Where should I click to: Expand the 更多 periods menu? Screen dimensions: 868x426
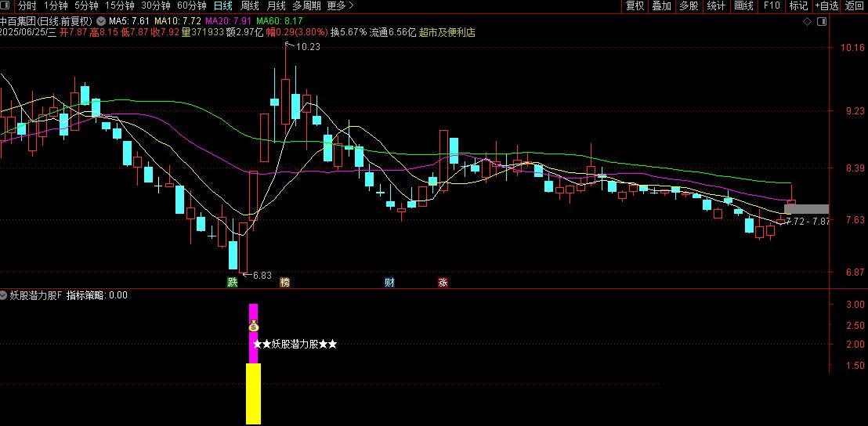pyautogui.click(x=338, y=6)
